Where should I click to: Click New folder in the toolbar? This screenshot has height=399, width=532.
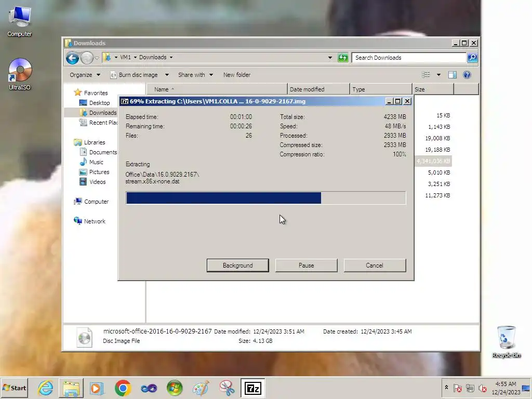tap(237, 75)
